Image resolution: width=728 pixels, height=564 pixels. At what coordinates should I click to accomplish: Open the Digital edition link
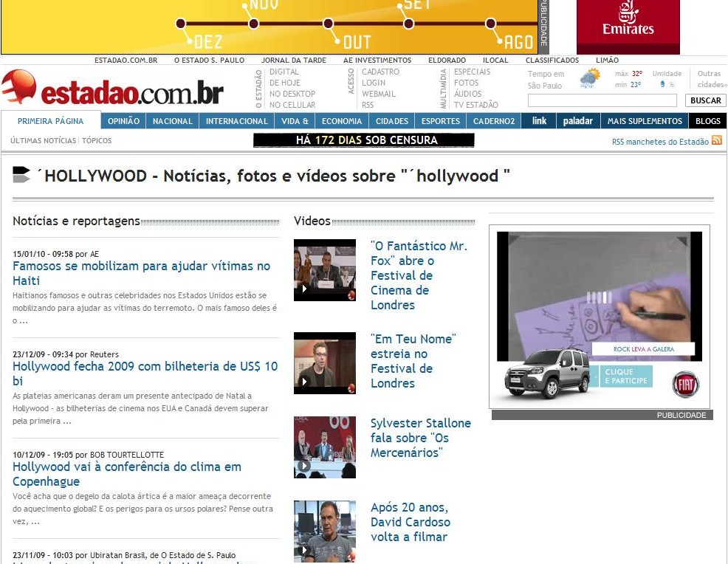284,72
